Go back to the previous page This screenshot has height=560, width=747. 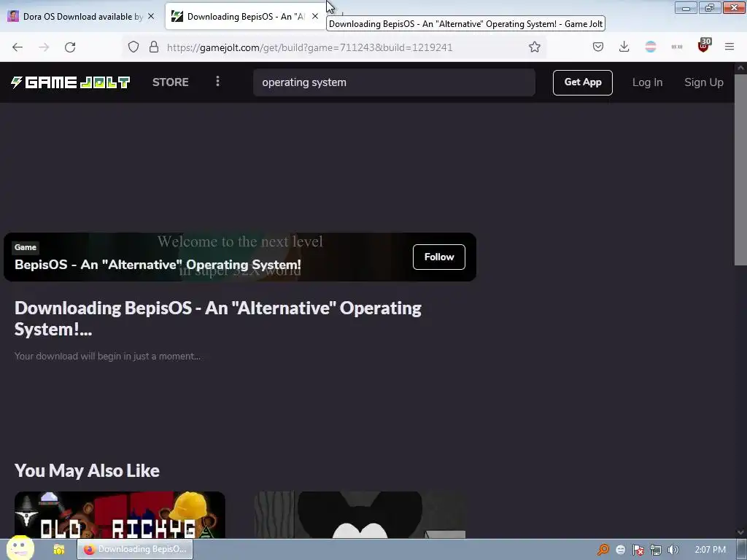(18, 47)
